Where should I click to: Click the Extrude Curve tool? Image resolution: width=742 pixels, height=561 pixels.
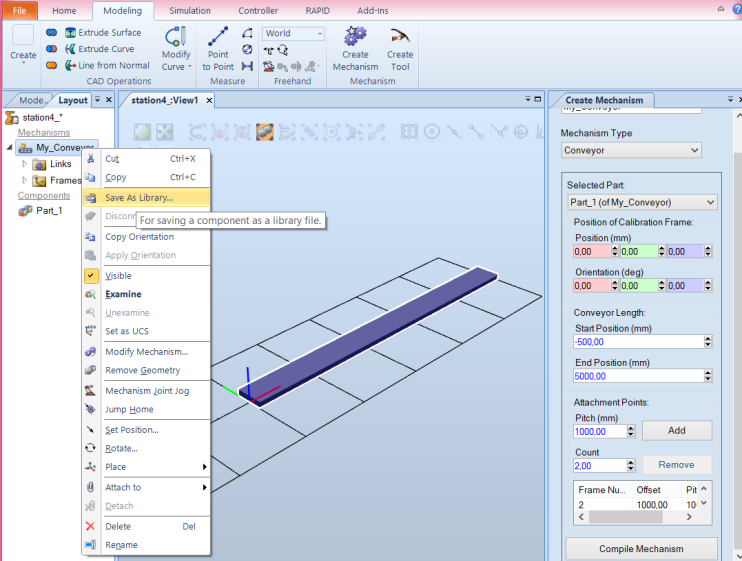[99, 49]
